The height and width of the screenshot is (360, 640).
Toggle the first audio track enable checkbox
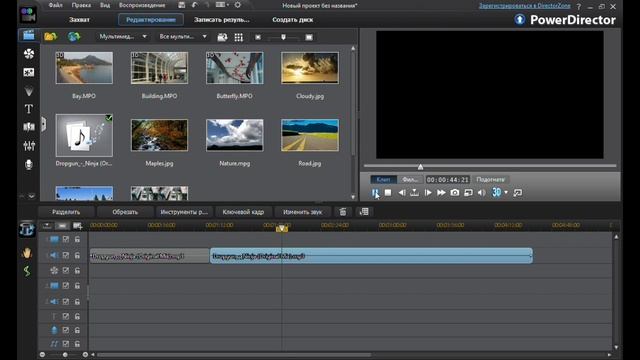[x=66, y=256]
